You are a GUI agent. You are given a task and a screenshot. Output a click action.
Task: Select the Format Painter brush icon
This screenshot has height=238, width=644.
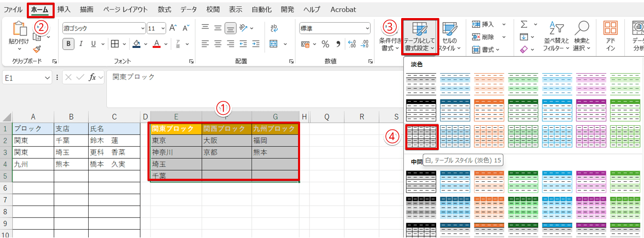(x=37, y=49)
